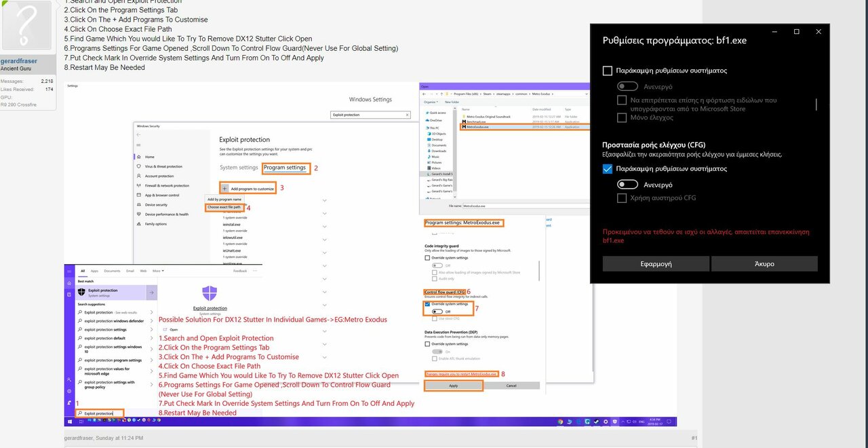This screenshot has height=448, width=868.
Task: Open Device security icon
Action: coord(139,204)
